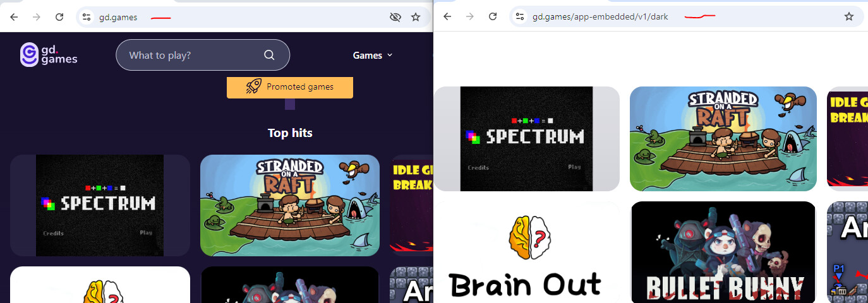Open site info icon in right address bar
The height and width of the screenshot is (303, 868).
(x=521, y=16)
